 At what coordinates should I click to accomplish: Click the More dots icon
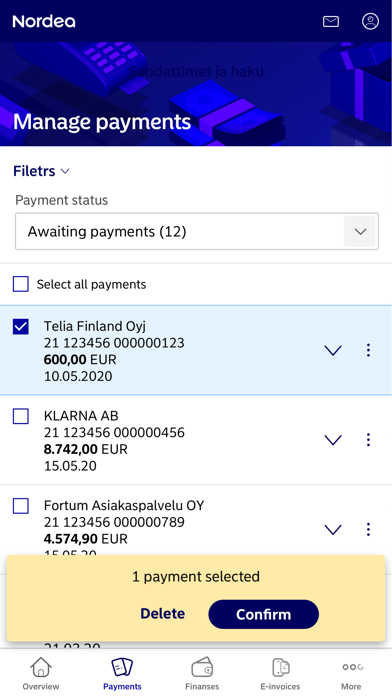[352, 667]
